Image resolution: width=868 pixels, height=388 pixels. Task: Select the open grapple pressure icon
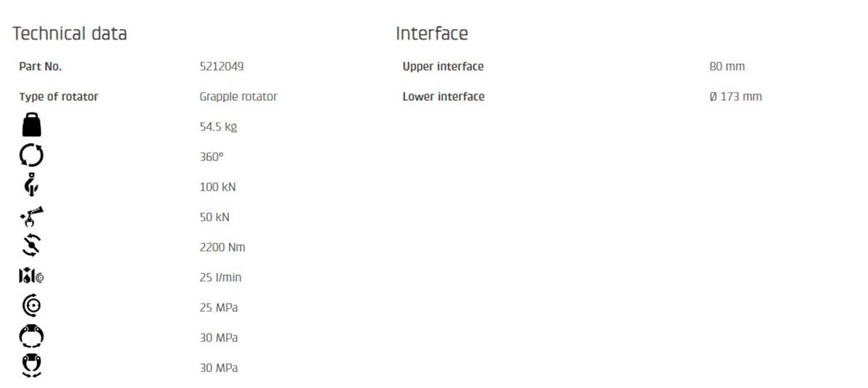click(32, 337)
